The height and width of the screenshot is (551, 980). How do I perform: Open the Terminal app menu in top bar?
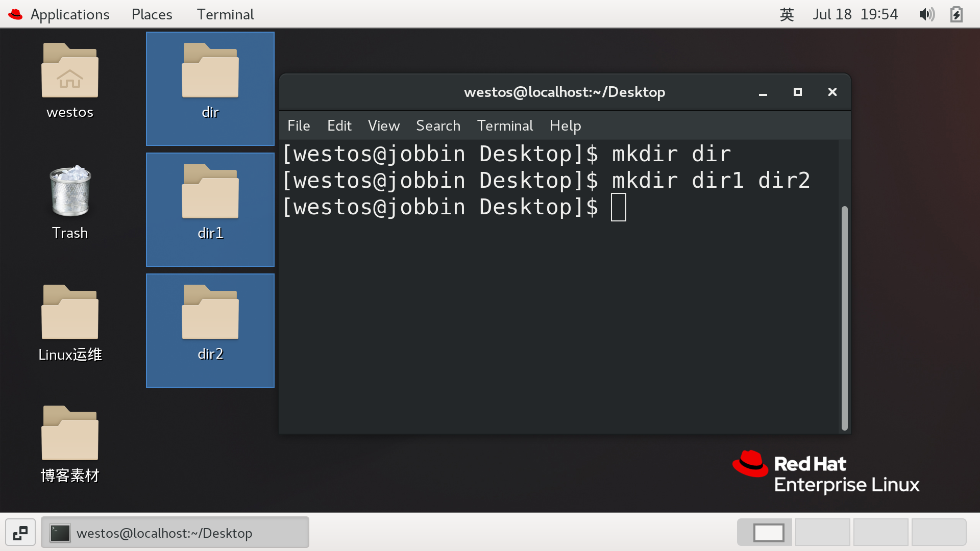tap(225, 14)
